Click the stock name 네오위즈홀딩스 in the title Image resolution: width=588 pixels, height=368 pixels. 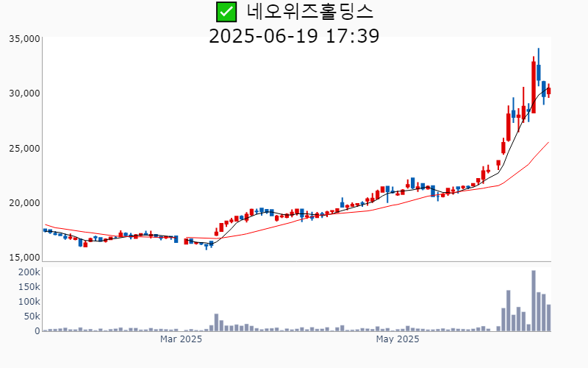309,12
